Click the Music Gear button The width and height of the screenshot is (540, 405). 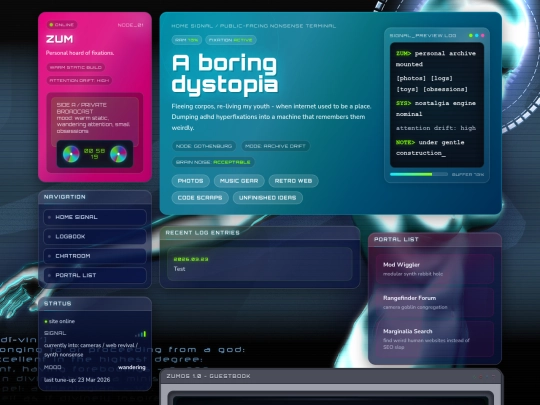(x=239, y=181)
